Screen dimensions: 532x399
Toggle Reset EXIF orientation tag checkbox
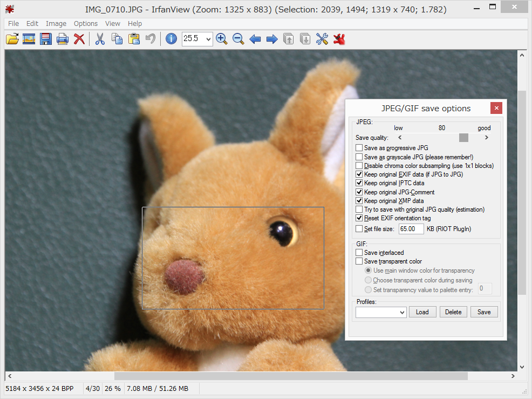point(359,218)
